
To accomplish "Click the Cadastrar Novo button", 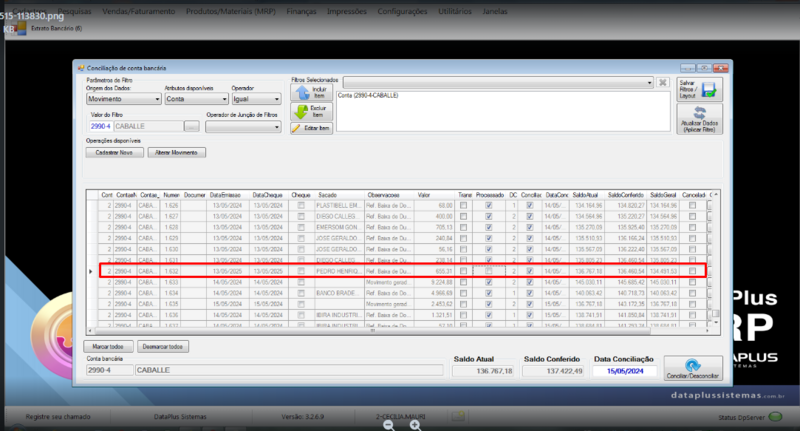I will (114, 153).
